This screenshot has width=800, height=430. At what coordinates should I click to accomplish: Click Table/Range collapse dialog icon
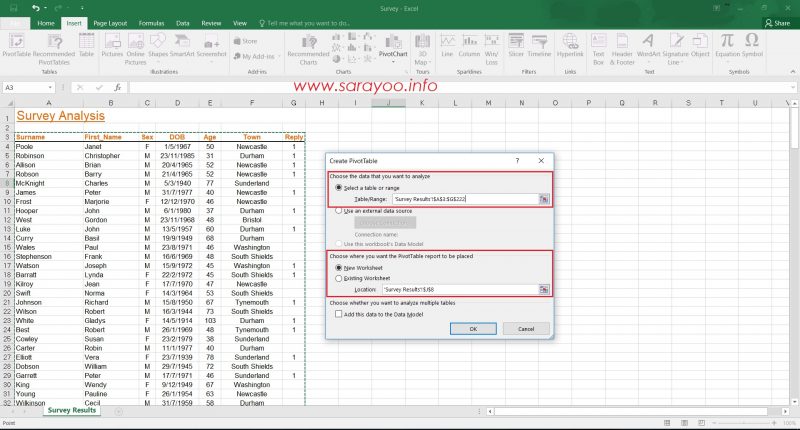[x=544, y=199]
